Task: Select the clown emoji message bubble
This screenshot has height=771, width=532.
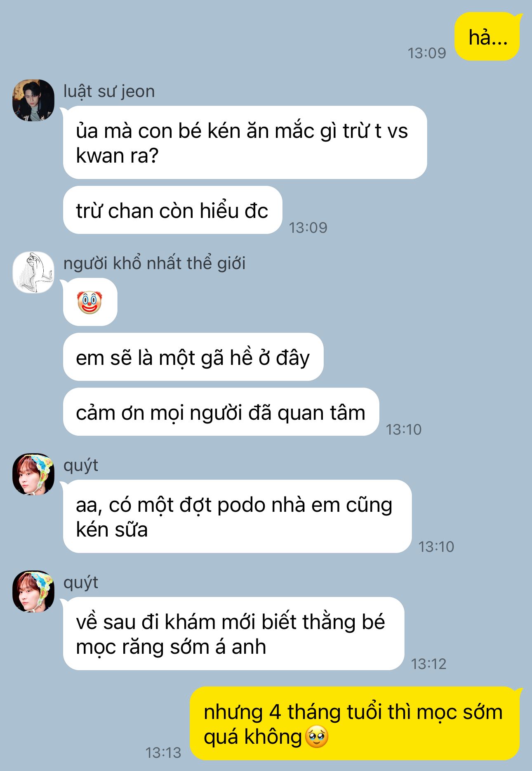Action: 90,302
